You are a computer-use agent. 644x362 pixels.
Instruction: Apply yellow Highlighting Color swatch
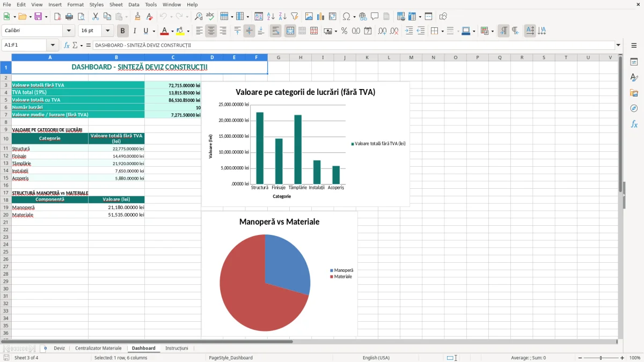click(x=180, y=31)
